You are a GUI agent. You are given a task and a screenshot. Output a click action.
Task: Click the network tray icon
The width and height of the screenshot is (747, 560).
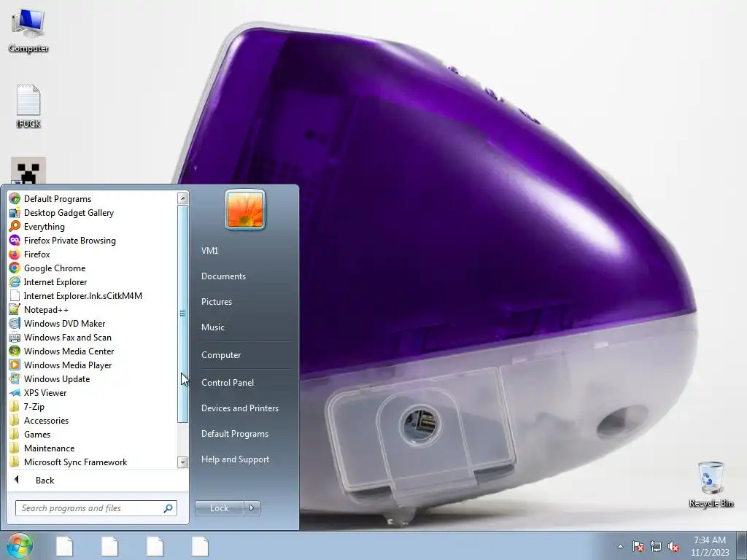click(x=656, y=546)
